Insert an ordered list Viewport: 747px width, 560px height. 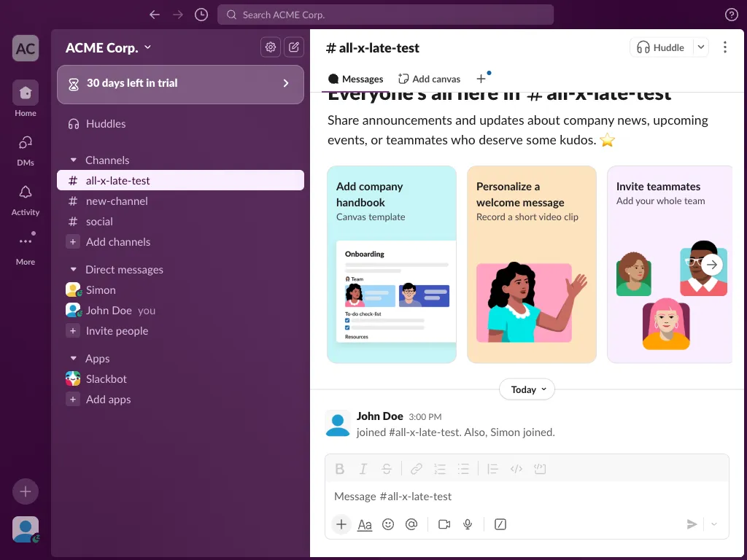point(440,469)
